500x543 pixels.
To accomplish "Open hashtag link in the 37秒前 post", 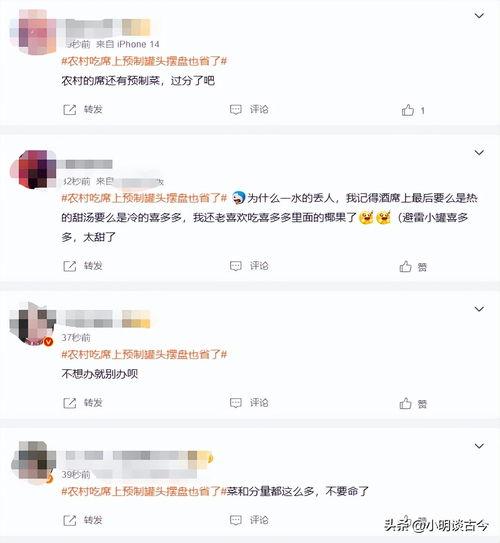I will [144, 355].
